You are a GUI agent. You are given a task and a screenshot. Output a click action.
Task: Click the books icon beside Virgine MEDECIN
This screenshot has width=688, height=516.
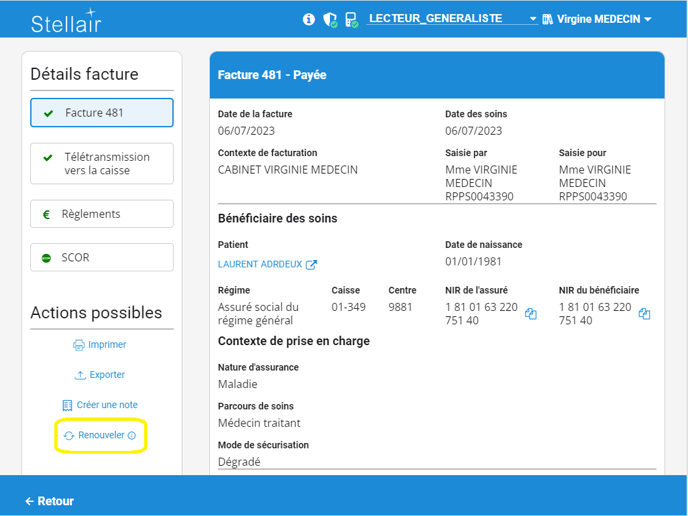tap(547, 19)
